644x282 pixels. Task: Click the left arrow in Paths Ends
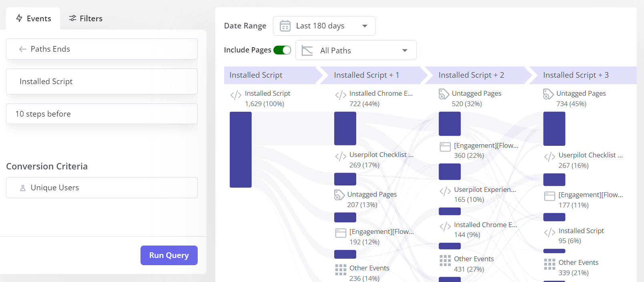tap(23, 49)
